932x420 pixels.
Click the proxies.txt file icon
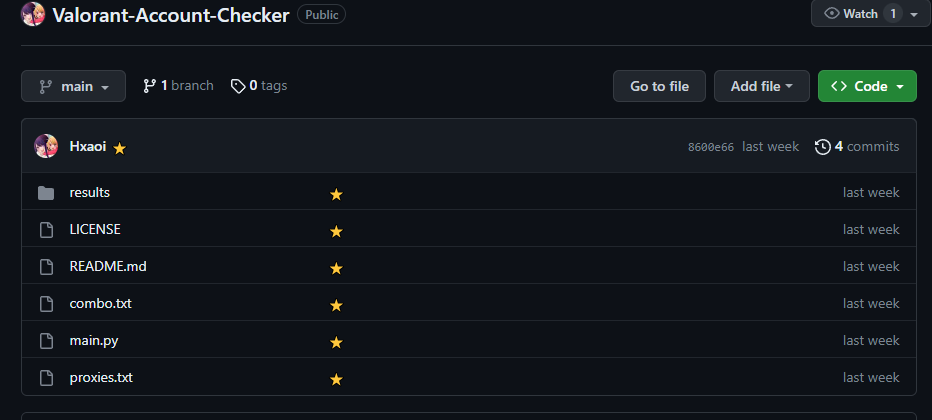(x=45, y=378)
